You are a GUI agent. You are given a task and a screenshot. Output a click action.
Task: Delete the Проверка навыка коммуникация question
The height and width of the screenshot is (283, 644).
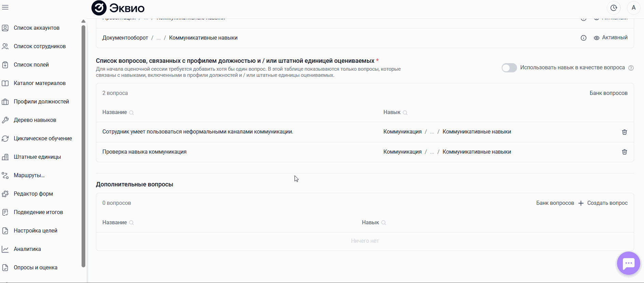point(624,152)
